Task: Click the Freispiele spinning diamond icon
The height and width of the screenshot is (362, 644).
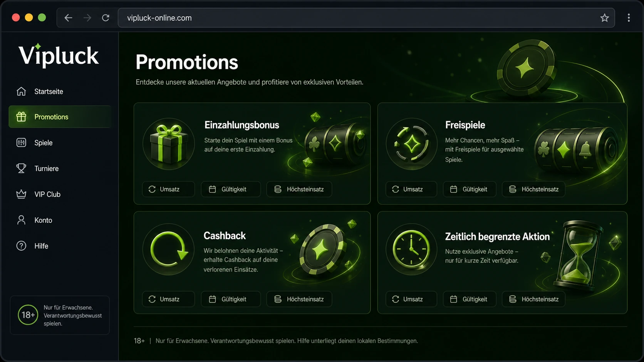Action: (x=411, y=144)
